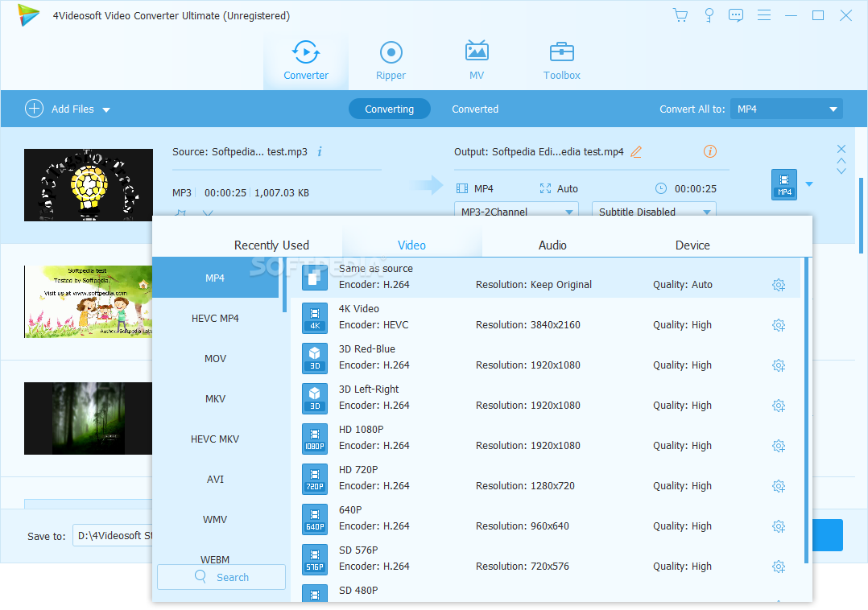Switch to the Recently Used tab
Image resolution: width=868 pixels, height=610 pixels.
(271, 245)
